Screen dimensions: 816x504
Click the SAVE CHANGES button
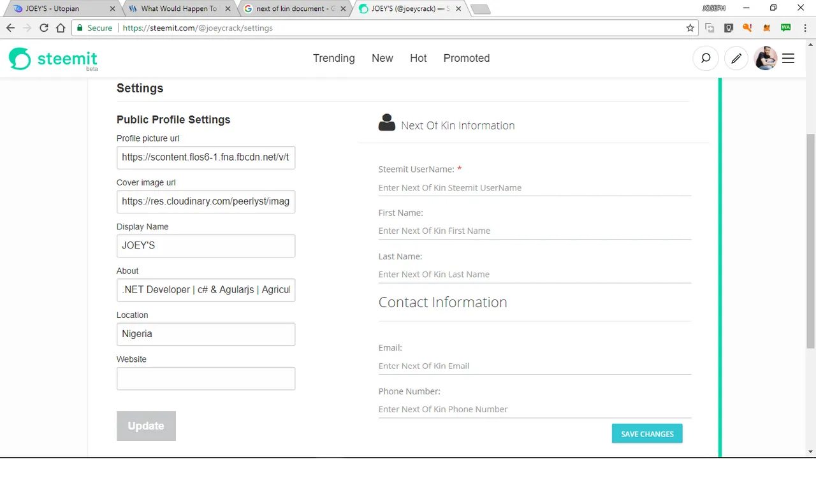click(x=647, y=433)
